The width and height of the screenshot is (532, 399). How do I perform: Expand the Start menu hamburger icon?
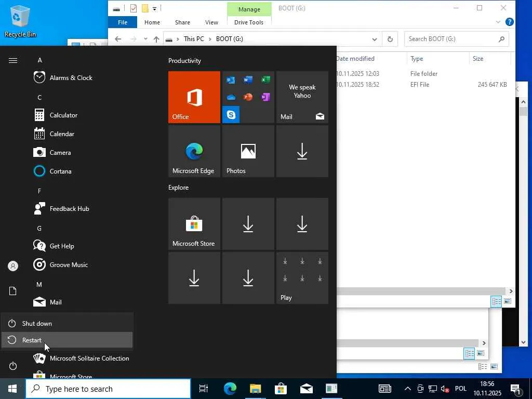tap(13, 60)
